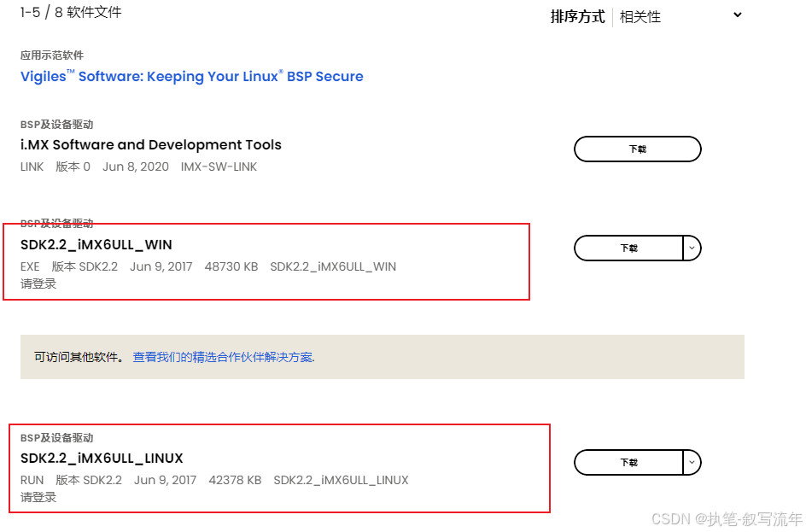Click the 48730 KB file size
The height and width of the screenshot is (532, 806).
point(231,266)
